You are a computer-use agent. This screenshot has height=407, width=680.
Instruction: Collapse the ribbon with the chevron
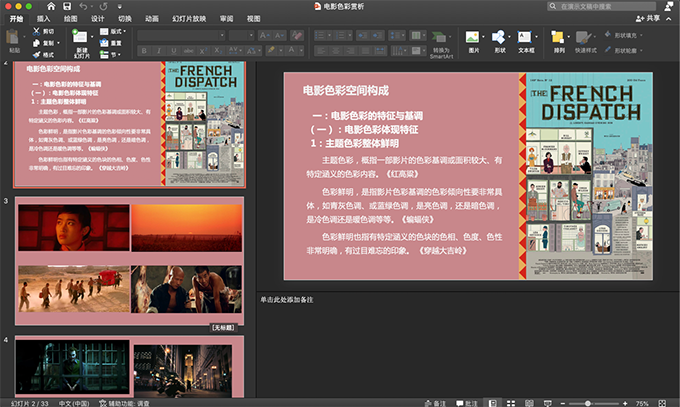coord(668,19)
